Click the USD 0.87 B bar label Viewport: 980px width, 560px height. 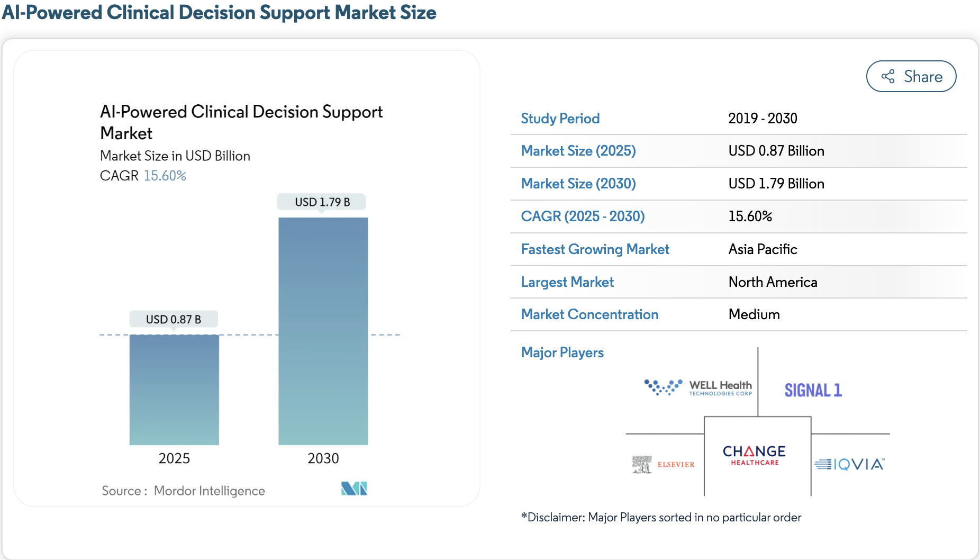[174, 319]
